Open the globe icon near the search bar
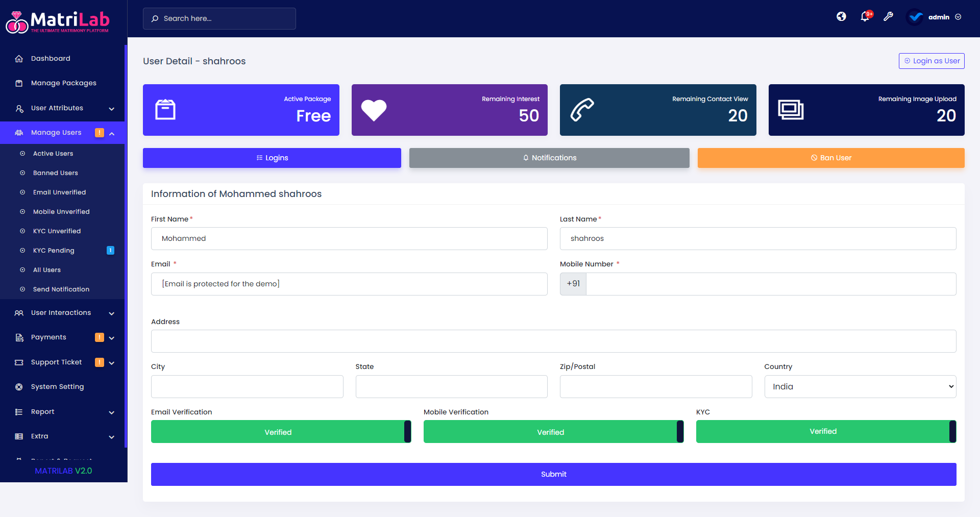The image size is (980, 517). (841, 17)
